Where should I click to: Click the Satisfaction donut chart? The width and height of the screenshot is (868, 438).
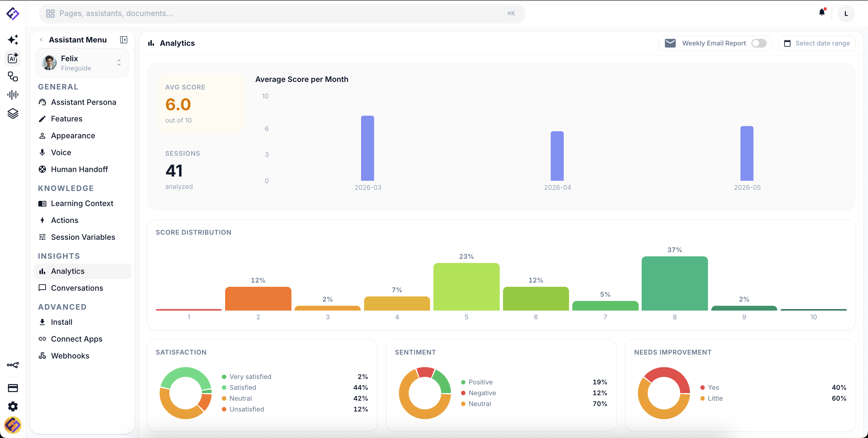tap(186, 393)
